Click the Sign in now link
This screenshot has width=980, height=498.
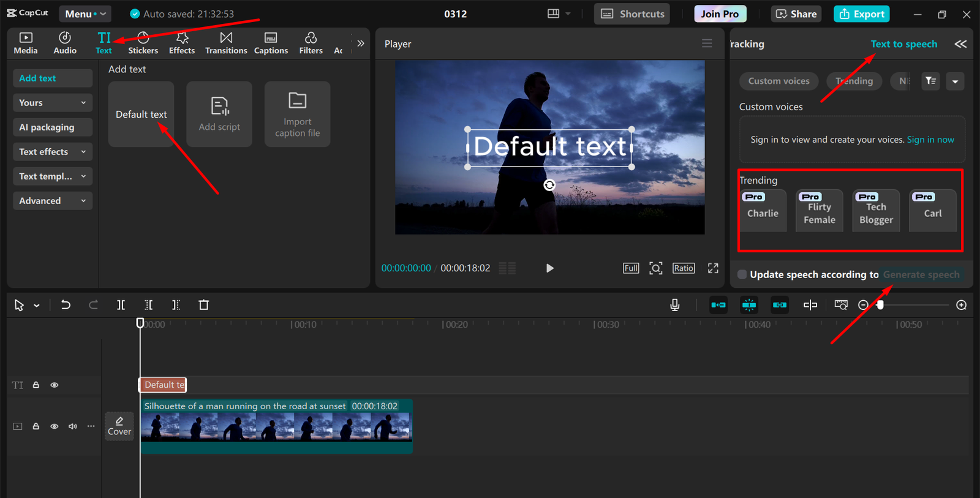coord(930,140)
